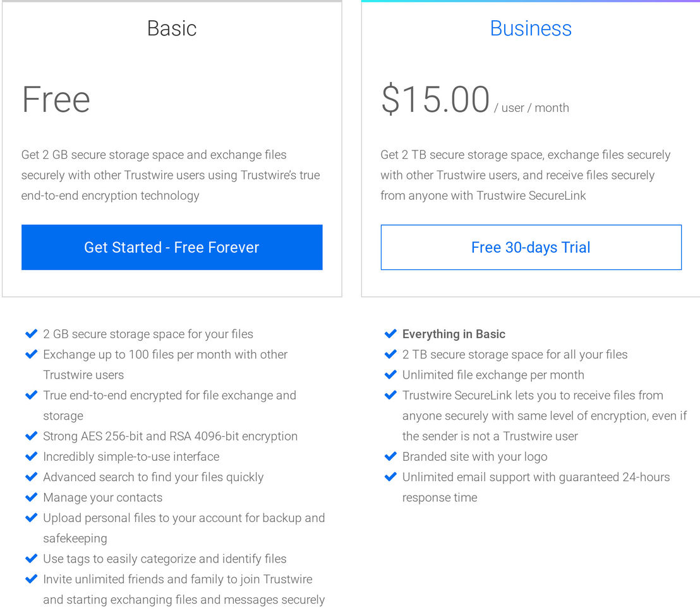Click 'Trustwire SecureLink lets you to receive files' text
The image size is (700, 615).
(544, 416)
